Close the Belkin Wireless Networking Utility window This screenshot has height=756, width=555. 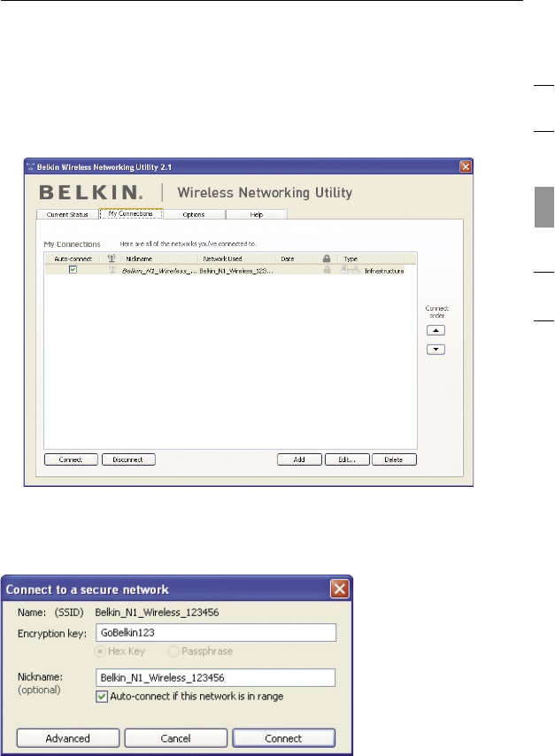[x=466, y=166]
